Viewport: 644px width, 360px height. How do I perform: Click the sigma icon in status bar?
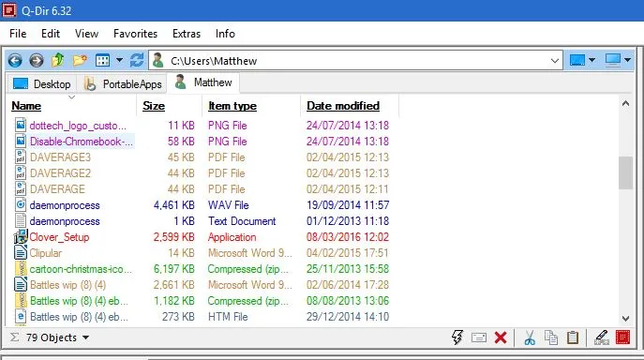click(x=14, y=337)
